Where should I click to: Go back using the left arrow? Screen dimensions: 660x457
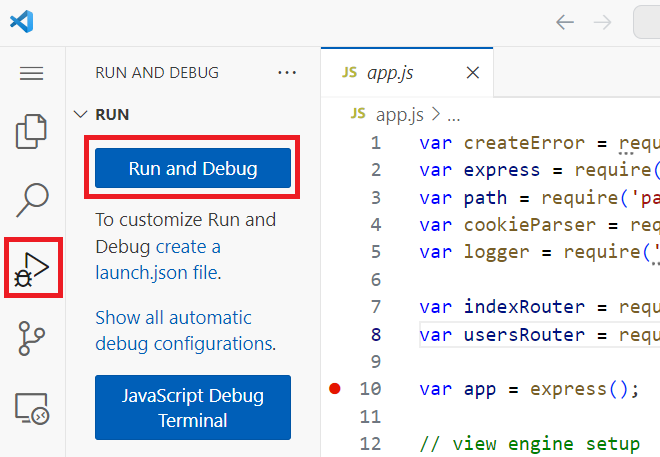tap(565, 22)
